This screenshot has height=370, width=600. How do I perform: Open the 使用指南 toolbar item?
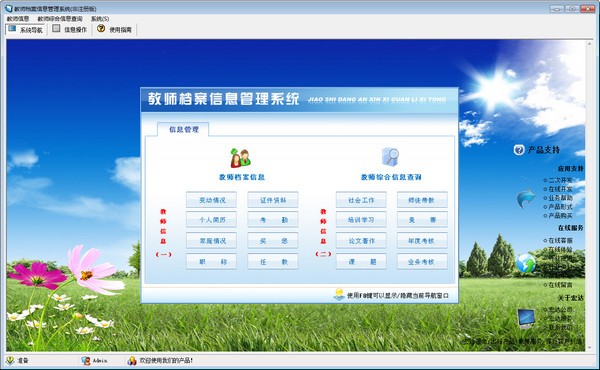click(x=114, y=29)
